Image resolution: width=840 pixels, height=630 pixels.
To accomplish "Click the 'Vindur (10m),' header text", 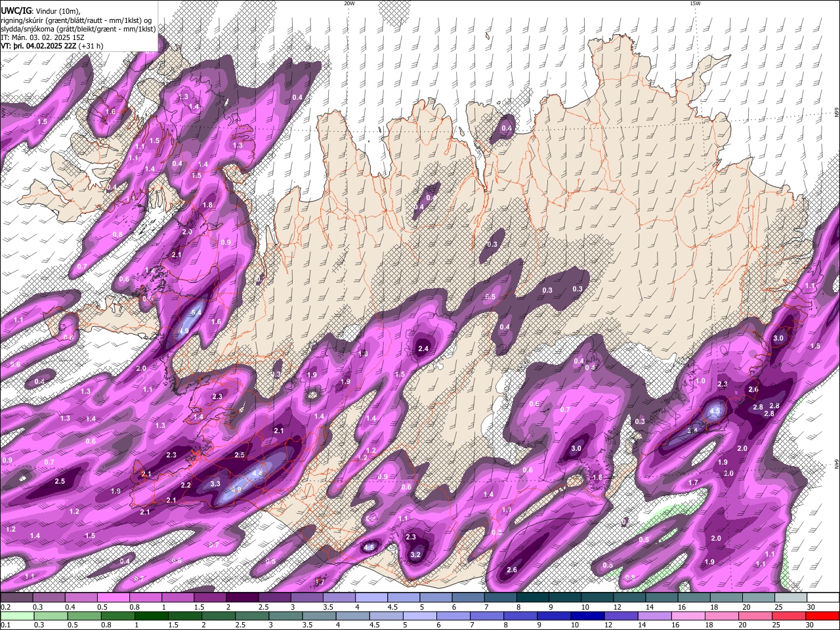I will coord(59,10).
